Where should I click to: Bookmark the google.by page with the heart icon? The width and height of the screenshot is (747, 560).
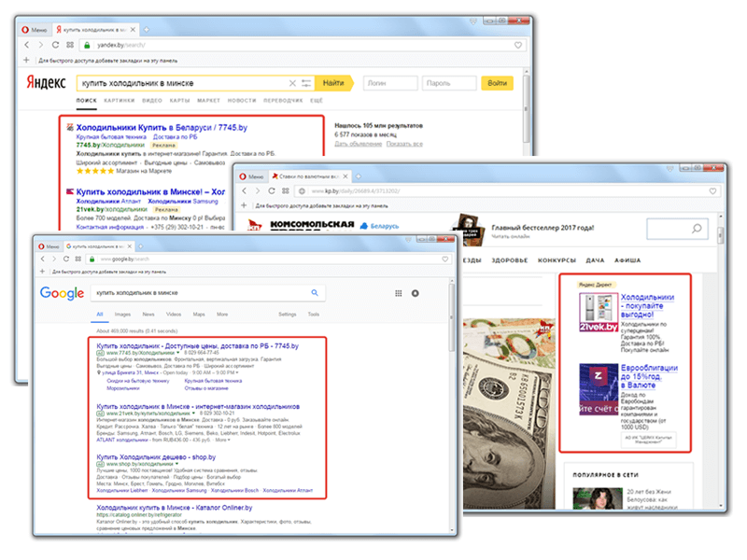click(x=445, y=259)
